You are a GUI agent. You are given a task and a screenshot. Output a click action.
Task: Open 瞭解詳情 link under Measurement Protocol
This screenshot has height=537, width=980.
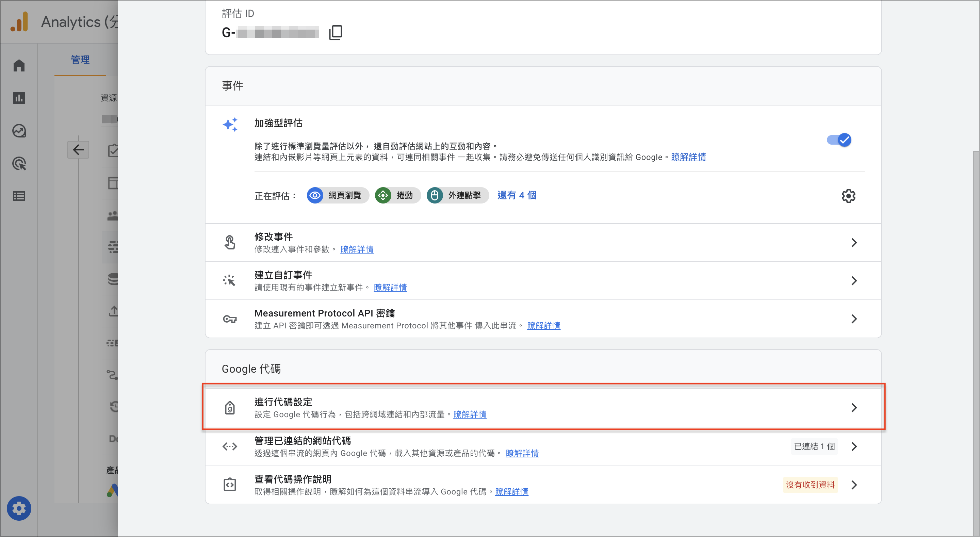[543, 326]
